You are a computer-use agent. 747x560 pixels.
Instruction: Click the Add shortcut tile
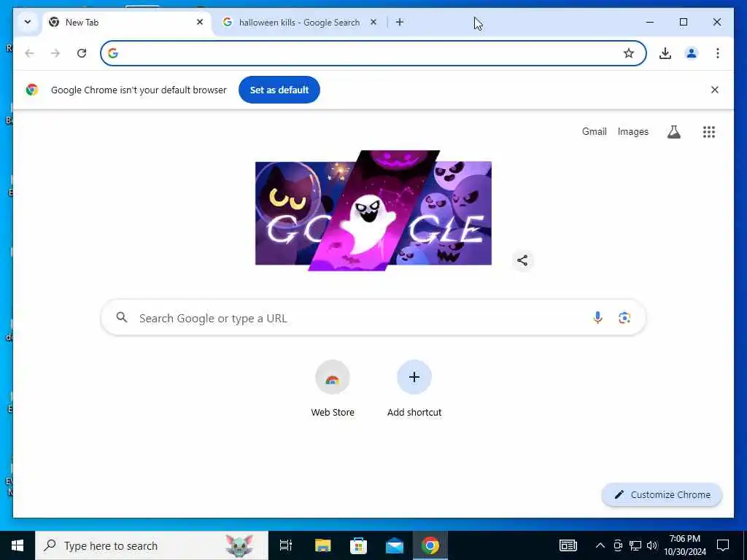[x=414, y=389]
